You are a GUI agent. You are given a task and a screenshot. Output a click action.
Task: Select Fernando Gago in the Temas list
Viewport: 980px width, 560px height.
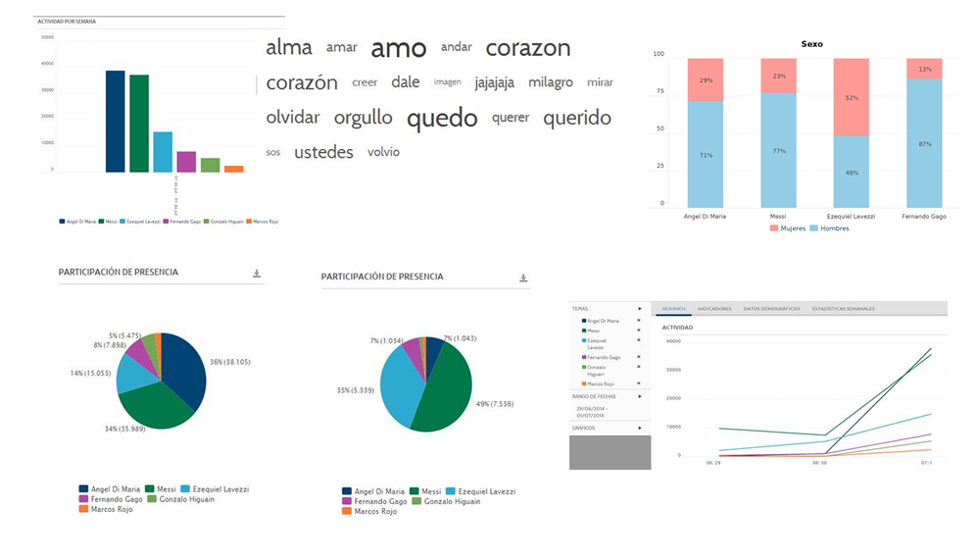(604, 357)
